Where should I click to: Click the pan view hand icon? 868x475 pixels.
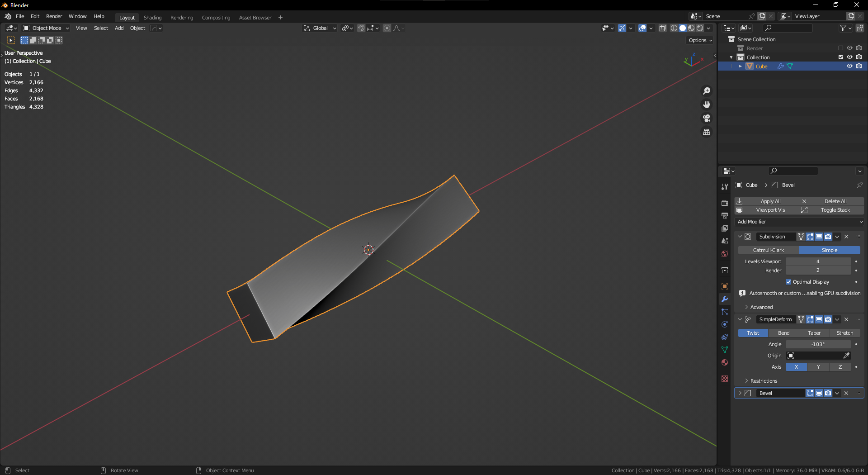(707, 104)
